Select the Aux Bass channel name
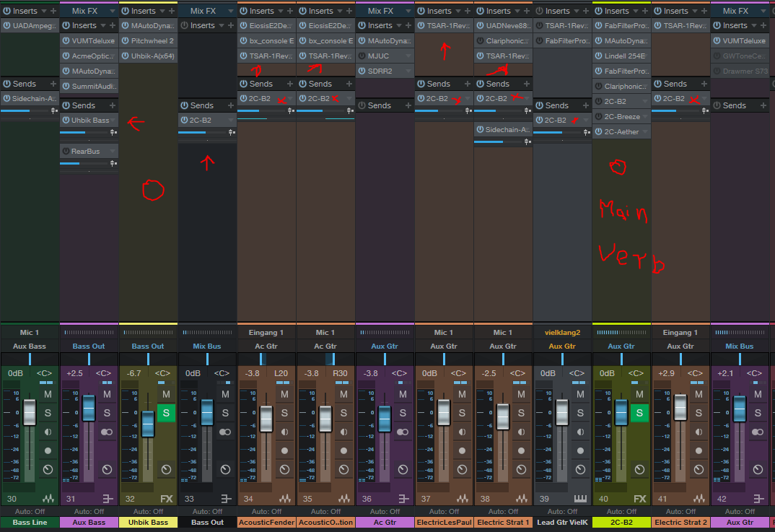Image resolution: width=775 pixels, height=532 pixels. 89,522
